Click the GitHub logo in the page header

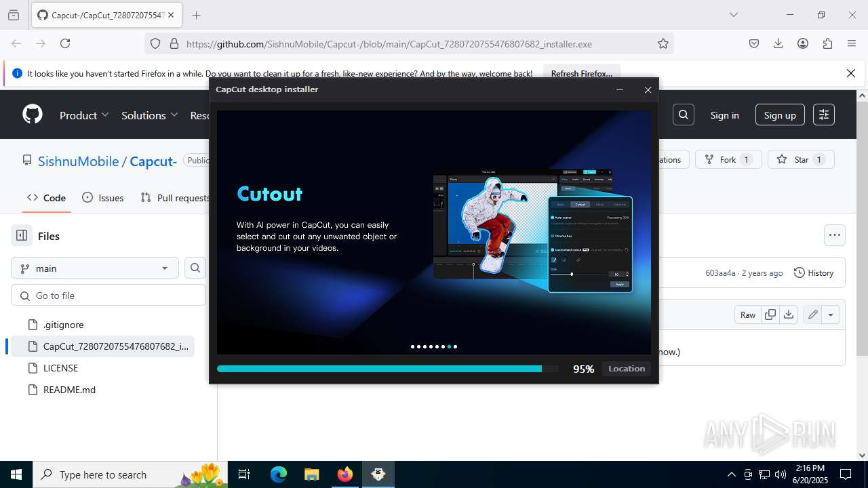pos(33,115)
